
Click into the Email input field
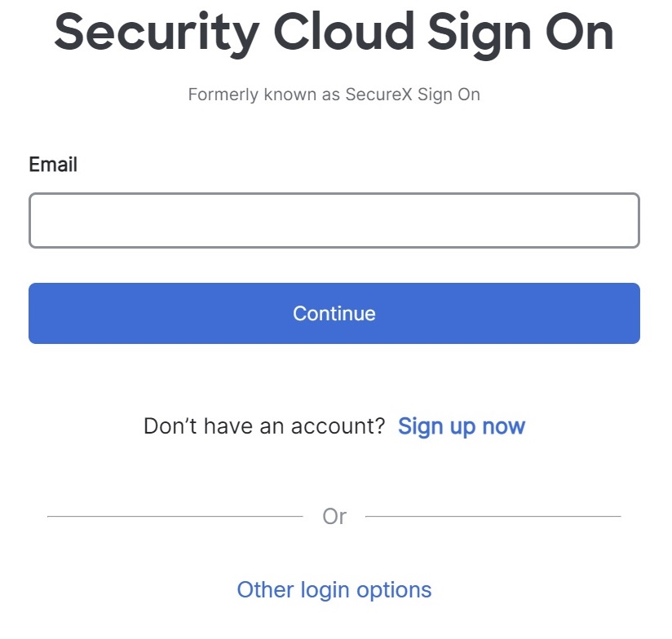[x=334, y=220]
